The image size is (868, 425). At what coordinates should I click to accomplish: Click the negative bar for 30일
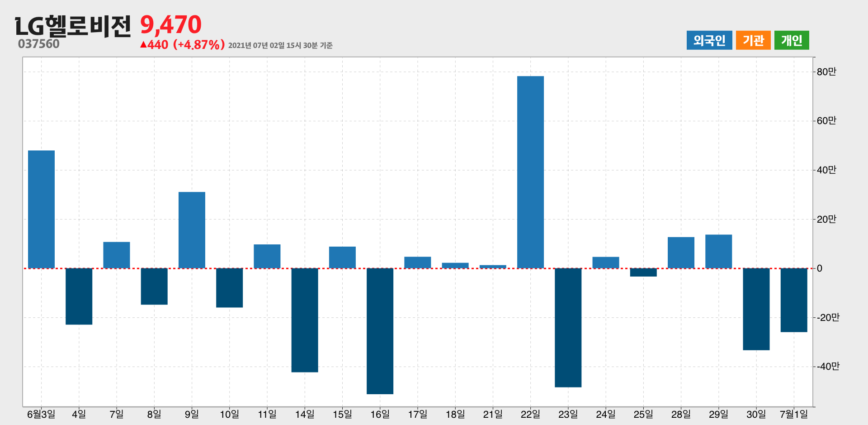point(756,309)
